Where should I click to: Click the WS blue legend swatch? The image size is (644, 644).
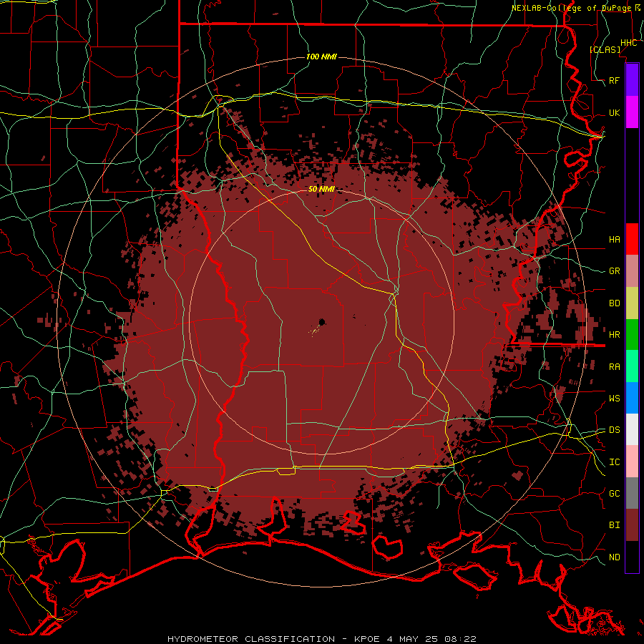(632, 398)
